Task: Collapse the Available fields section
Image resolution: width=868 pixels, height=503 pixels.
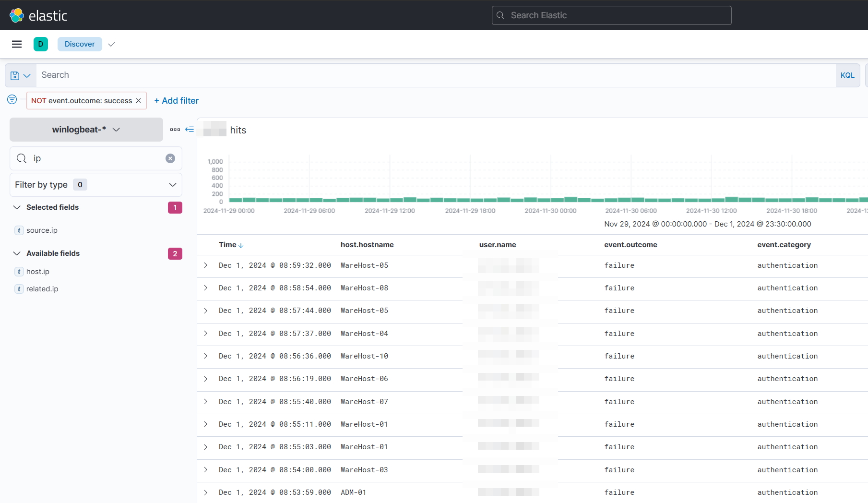Action: (x=17, y=253)
